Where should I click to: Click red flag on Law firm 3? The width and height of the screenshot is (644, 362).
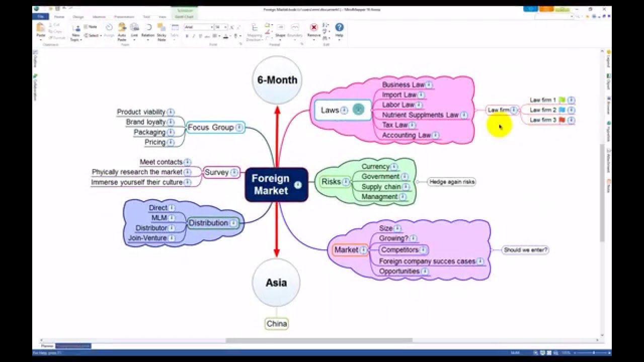pos(562,120)
